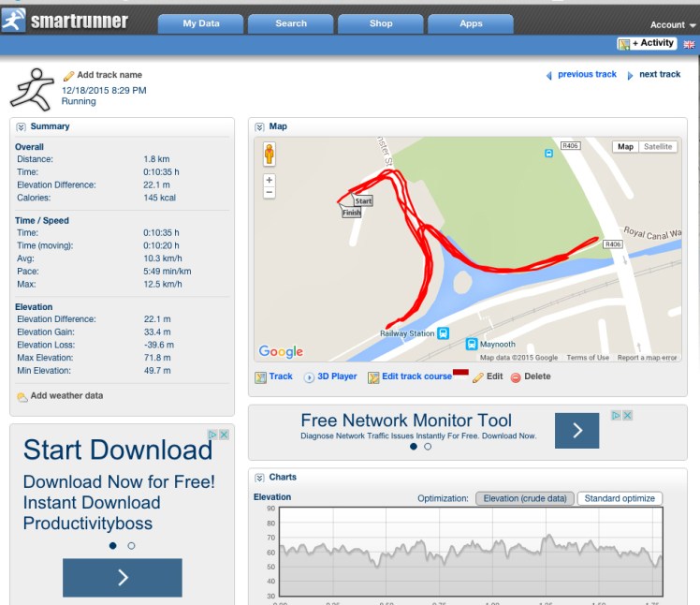Close the Start Download ad
700x605 pixels.
(x=224, y=435)
